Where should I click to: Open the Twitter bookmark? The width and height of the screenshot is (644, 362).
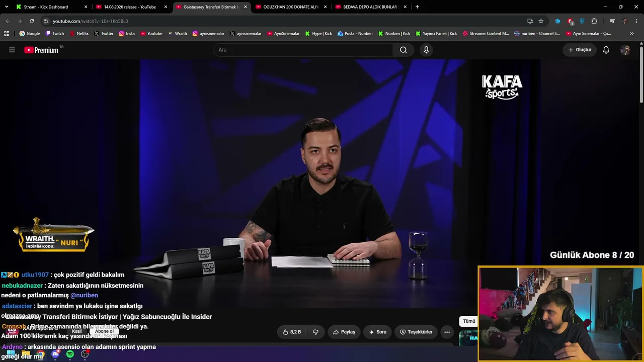coord(104,34)
